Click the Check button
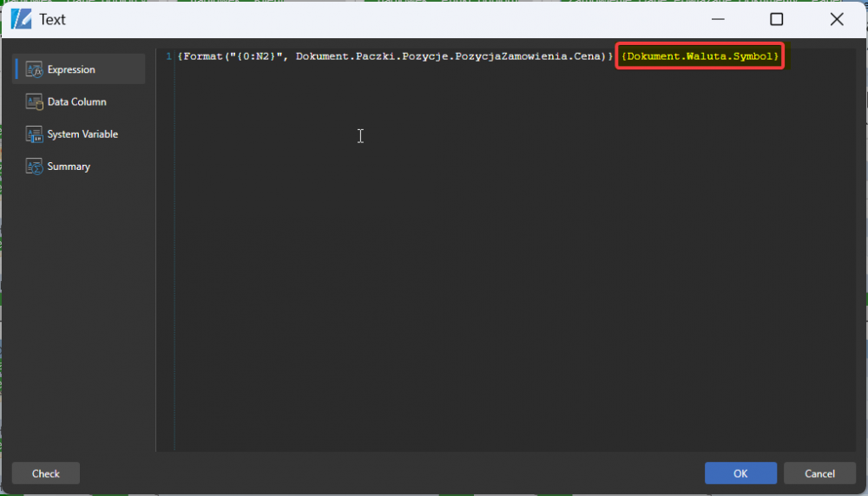Screen dimensions: 868x496 (46, 473)
